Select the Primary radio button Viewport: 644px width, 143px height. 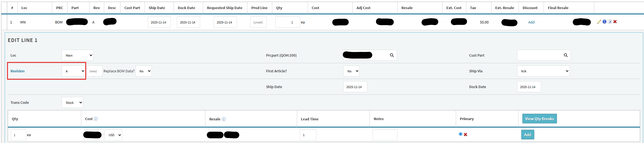pyautogui.click(x=460, y=134)
